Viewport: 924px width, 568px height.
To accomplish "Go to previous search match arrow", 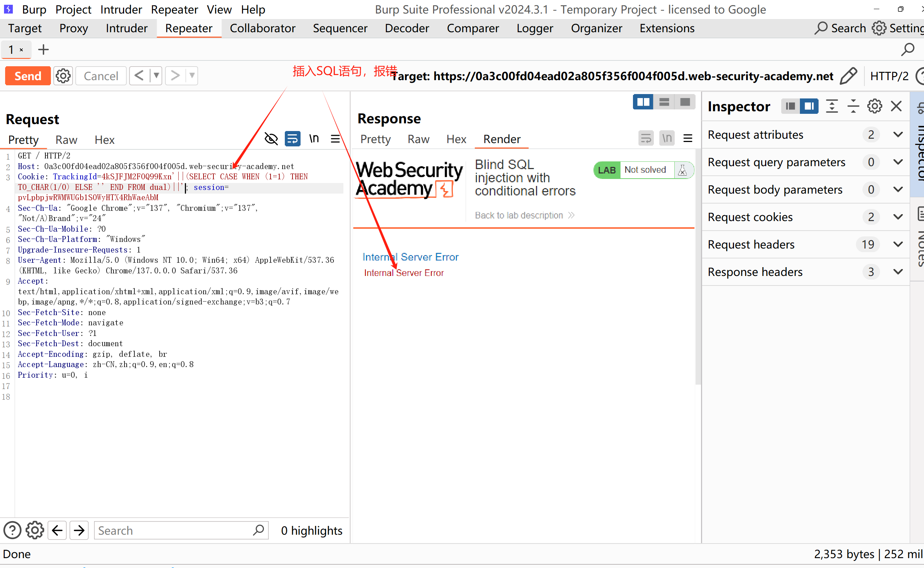I will pyautogui.click(x=57, y=530).
